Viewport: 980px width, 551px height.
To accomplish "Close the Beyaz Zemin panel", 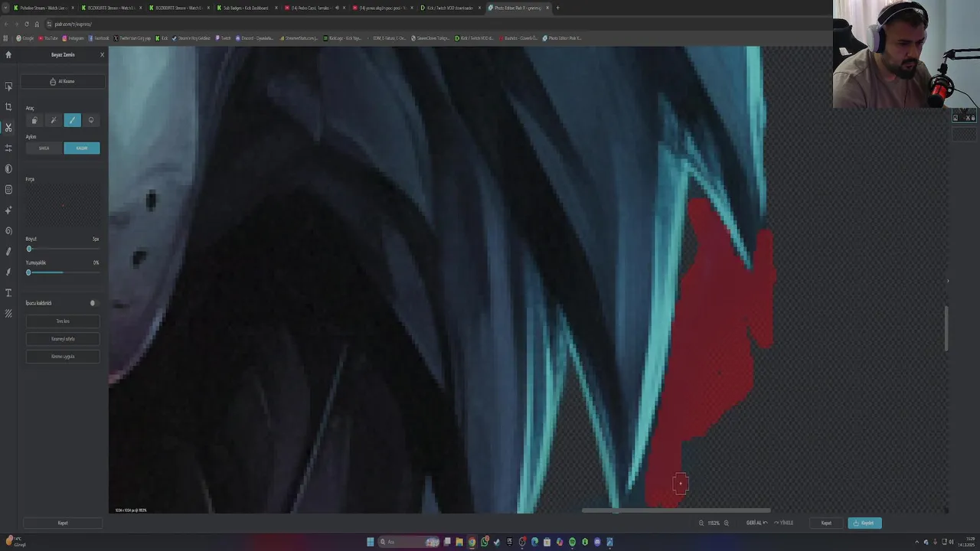I will tap(102, 54).
